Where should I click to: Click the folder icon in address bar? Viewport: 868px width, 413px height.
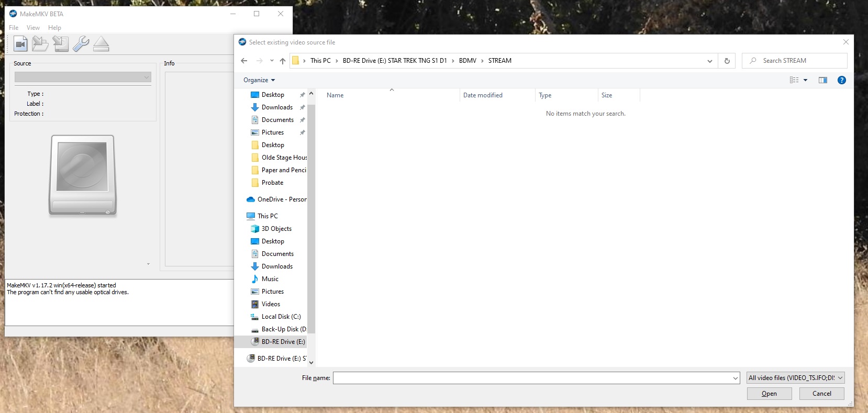(296, 61)
